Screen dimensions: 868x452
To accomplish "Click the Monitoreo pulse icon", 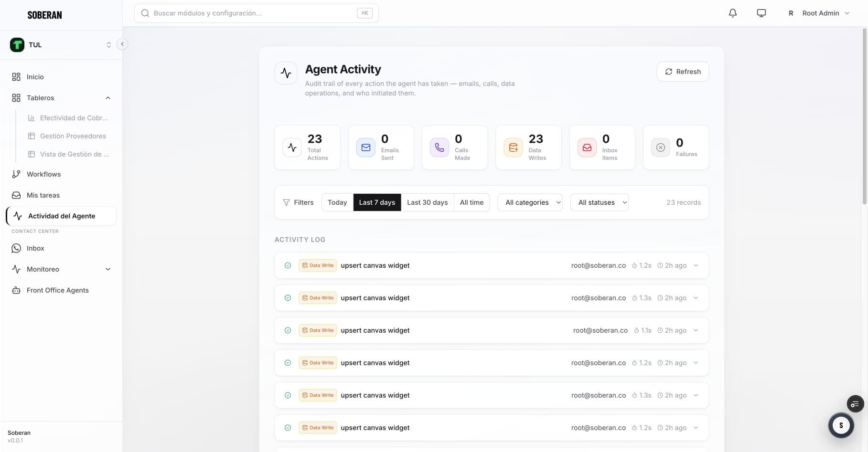I will tap(16, 269).
